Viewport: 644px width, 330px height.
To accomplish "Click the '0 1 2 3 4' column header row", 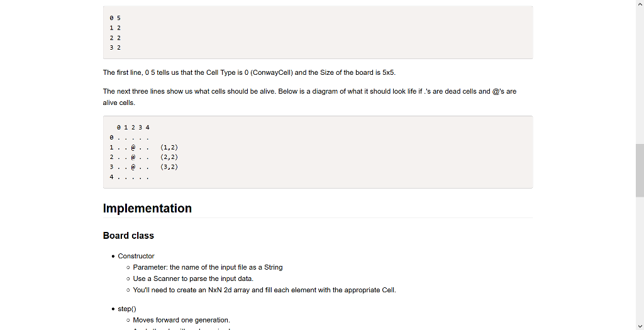I will (x=133, y=128).
